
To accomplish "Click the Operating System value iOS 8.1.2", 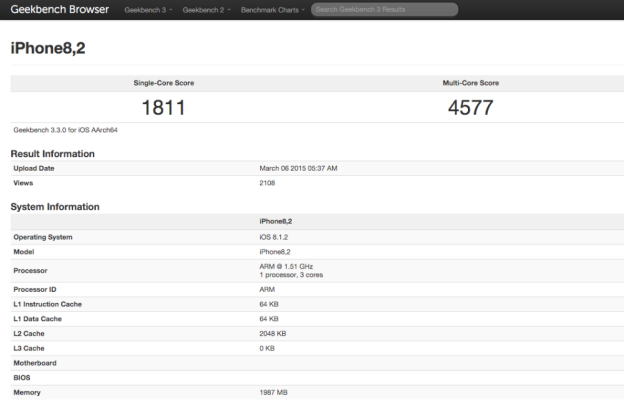I will click(x=273, y=237).
